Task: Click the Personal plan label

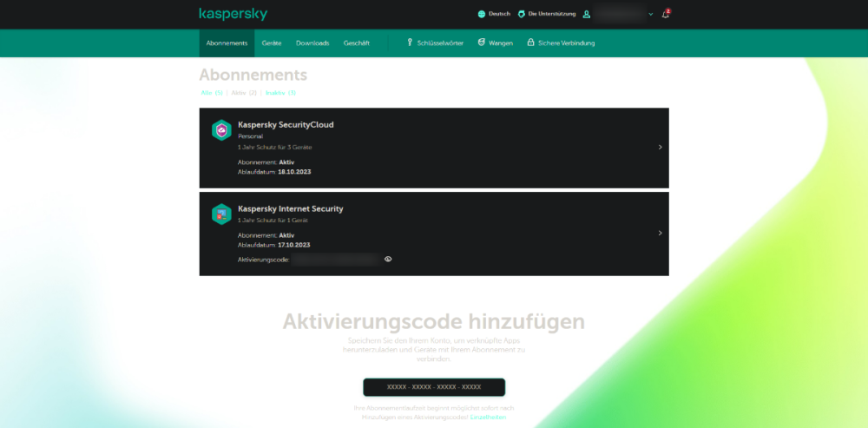Action: coord(250,136)
